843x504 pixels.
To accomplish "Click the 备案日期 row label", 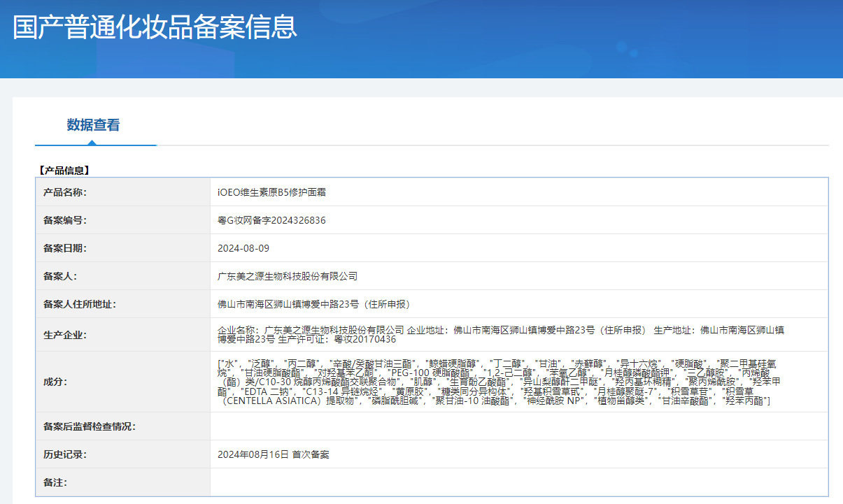I will (x=65, y=248).
